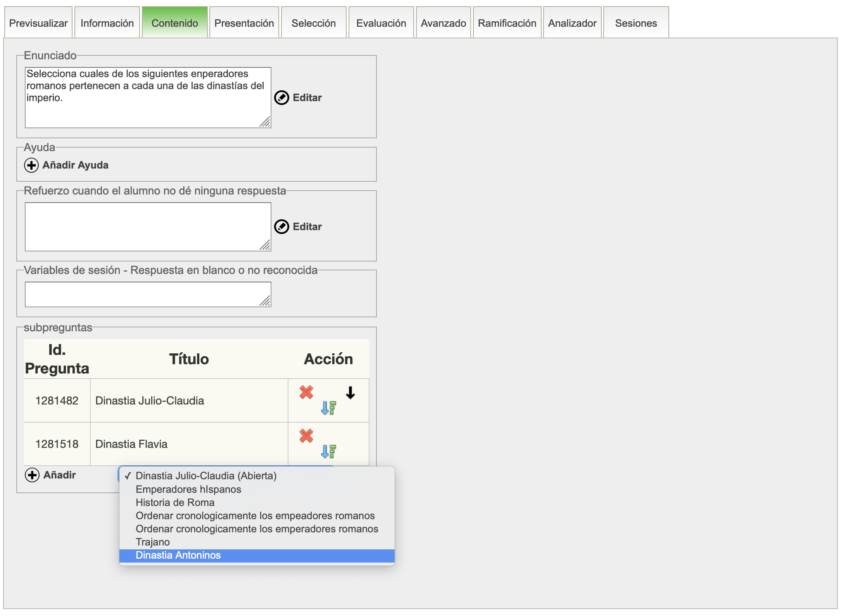
Task: Click the plus icon for Añadir Ayuda
Action: [x=31, y=165]
